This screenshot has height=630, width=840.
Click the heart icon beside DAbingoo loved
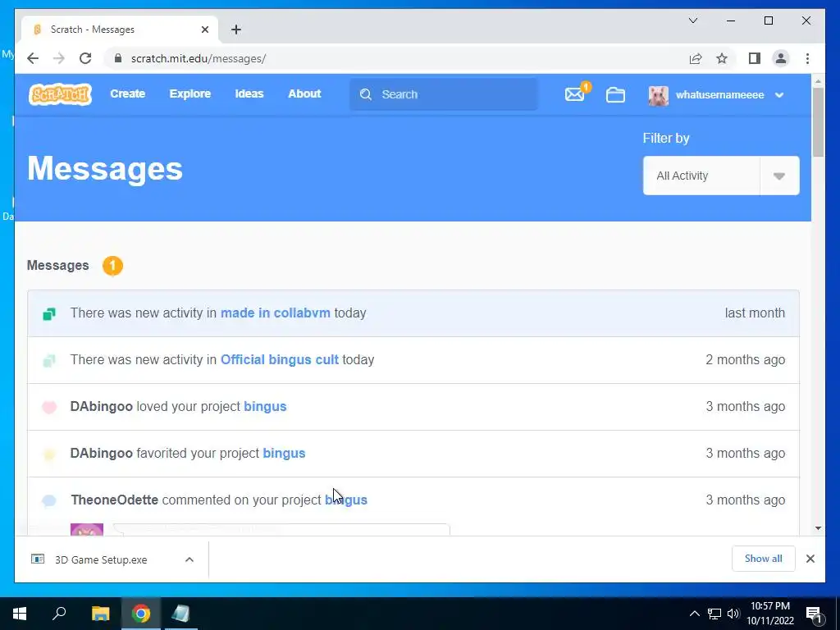point(49,407)
